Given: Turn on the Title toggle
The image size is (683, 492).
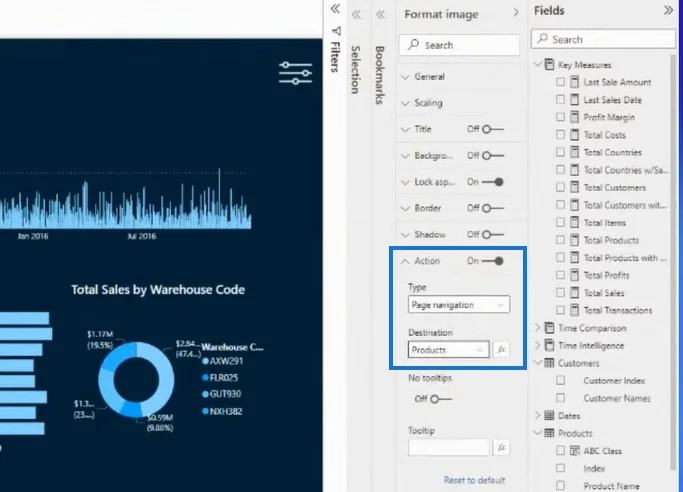Looking at the screenshot, I should click(x=493, y=129).
